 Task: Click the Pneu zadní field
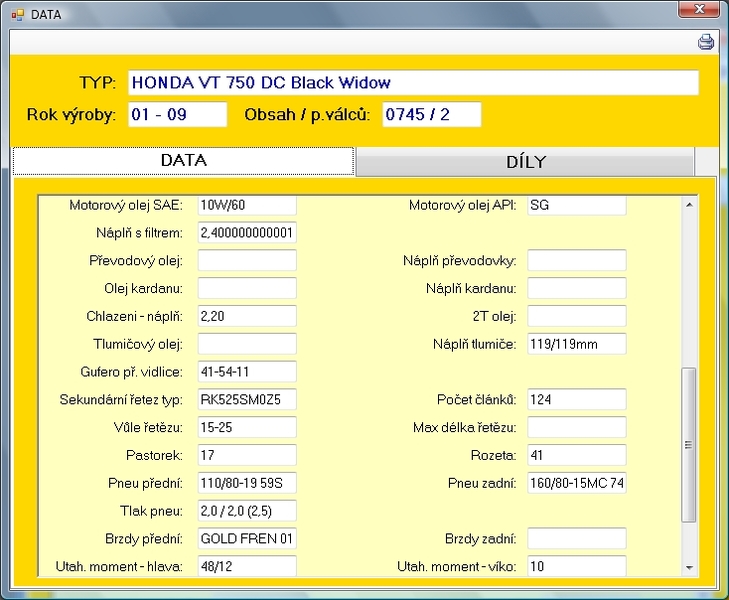[577, 483]
